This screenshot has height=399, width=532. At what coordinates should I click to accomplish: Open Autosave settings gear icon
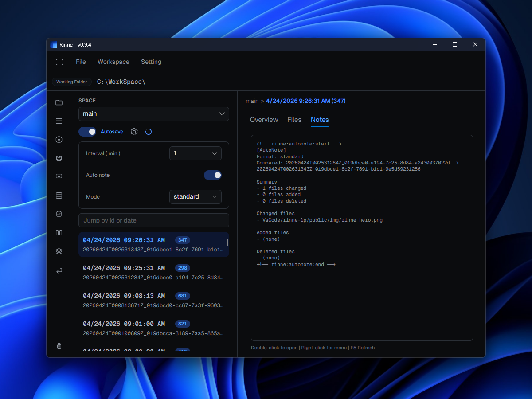point(134,132)
